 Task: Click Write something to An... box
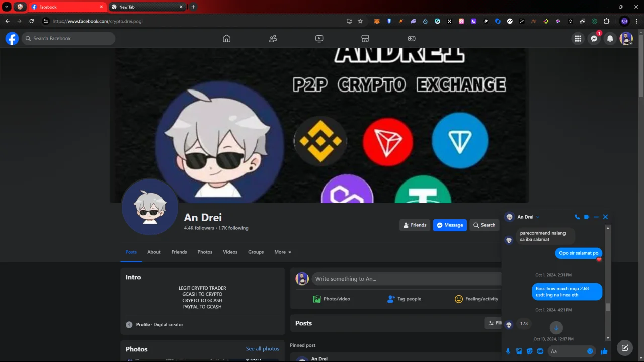click(407, 279)
